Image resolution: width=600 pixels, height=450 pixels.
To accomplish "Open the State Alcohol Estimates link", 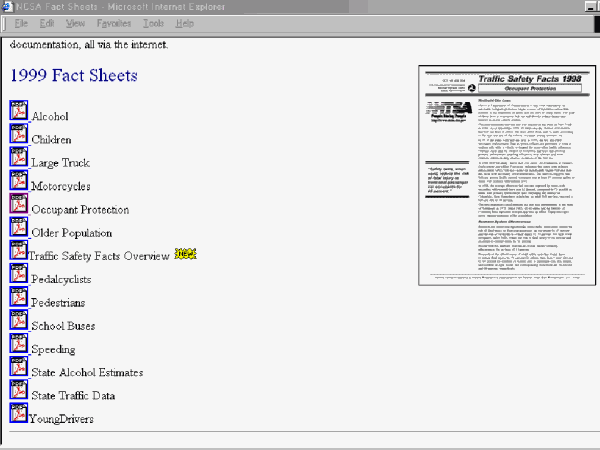I will pos(87,373).
